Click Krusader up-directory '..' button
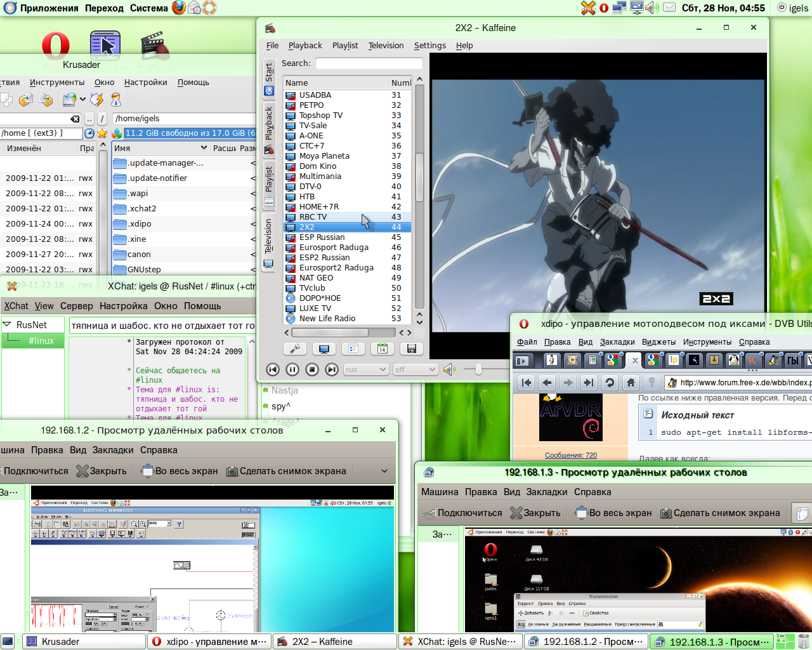The height and width of the screenshot is (650, 812). point(89,119)
